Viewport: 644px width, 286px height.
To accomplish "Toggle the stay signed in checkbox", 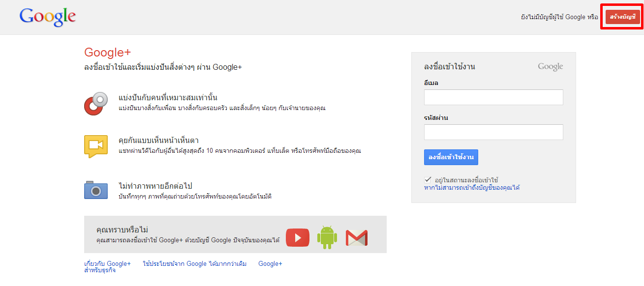I will [x=428, y=180].
